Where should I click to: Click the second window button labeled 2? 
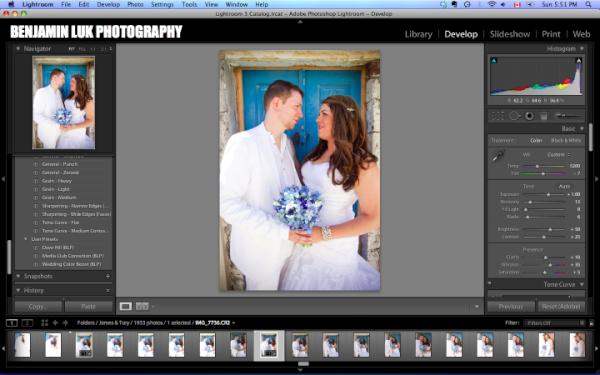click(27, 323)
